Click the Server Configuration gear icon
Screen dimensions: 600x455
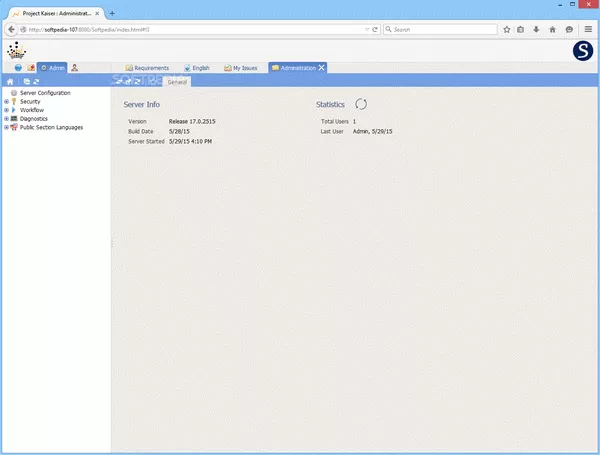tap(14, 93)
